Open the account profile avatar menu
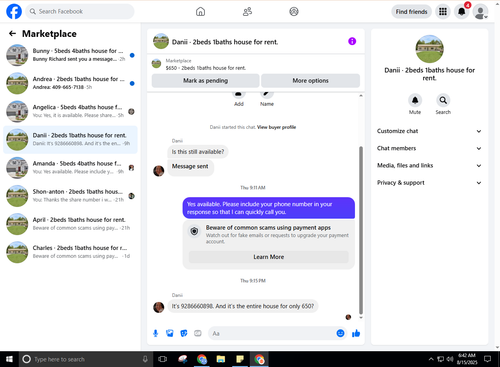The image size is (500, 367). coord(481,12)
